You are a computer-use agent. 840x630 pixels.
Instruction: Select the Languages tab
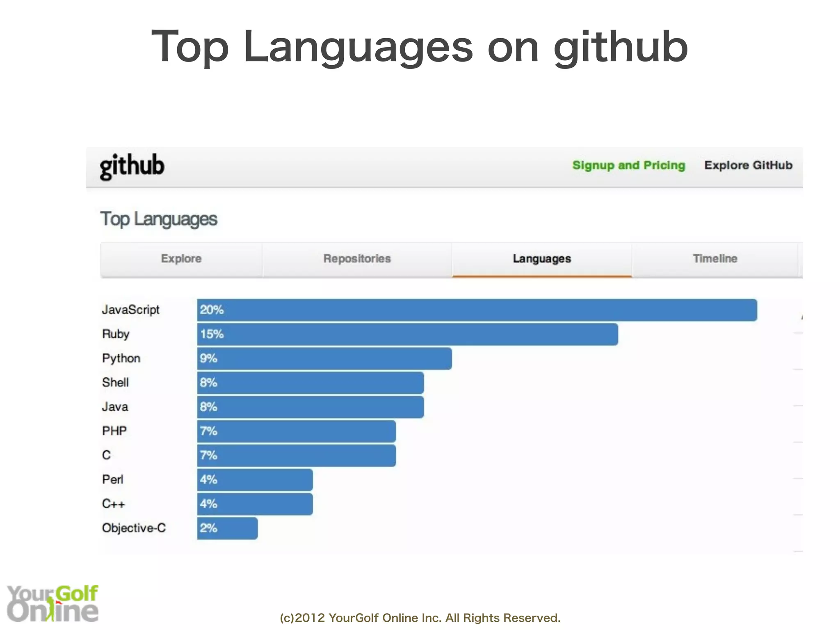click(x=542, y=259)
